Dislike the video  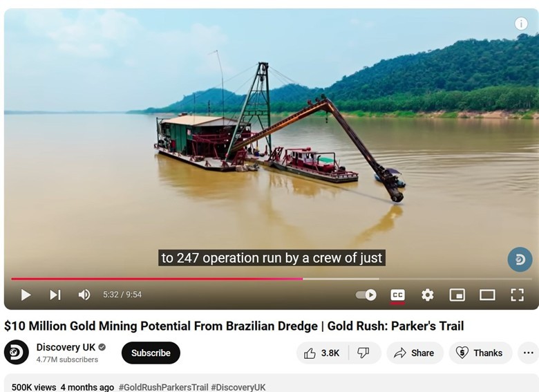pos(363,353)
